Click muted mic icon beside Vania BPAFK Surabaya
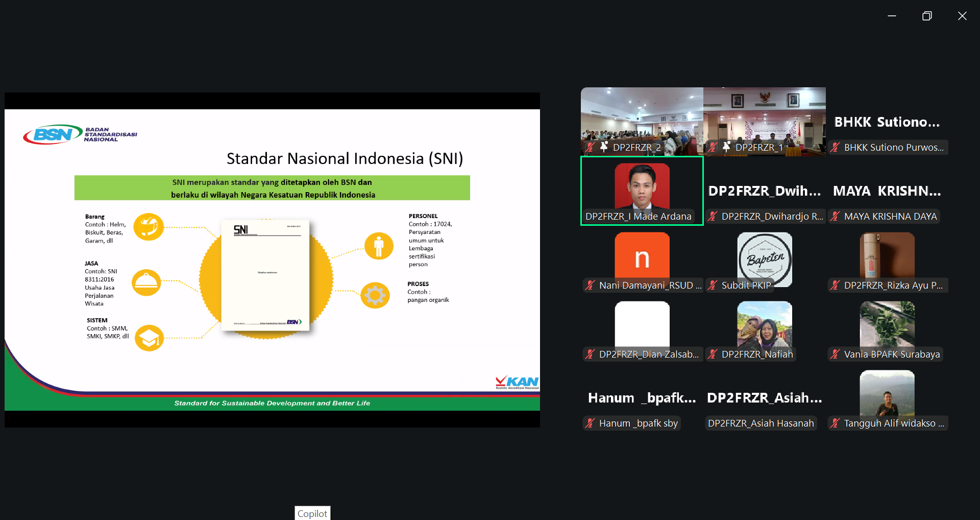Screen dimensions: 980x520 coord(835,354)
